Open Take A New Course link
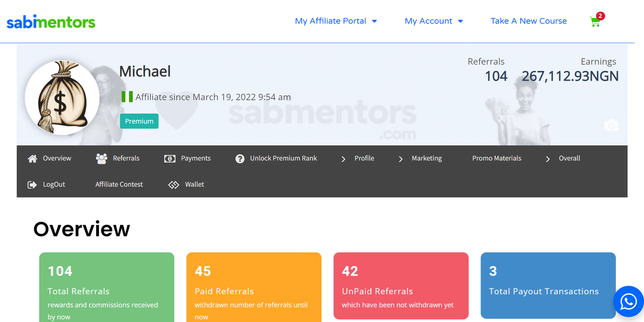 coord(528,21)
